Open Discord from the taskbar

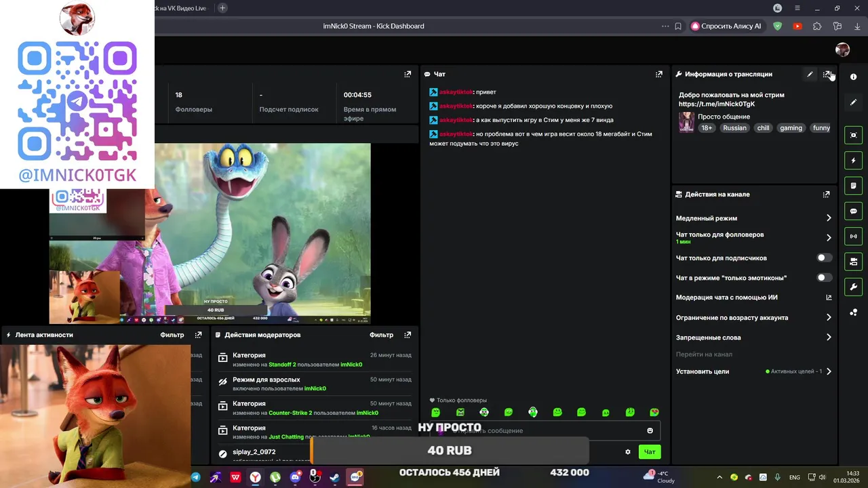295,477
